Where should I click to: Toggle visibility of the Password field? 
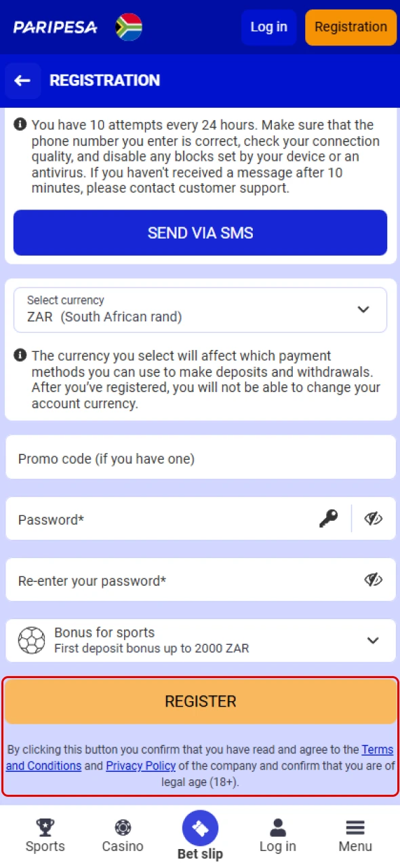[x=373, y=518]
